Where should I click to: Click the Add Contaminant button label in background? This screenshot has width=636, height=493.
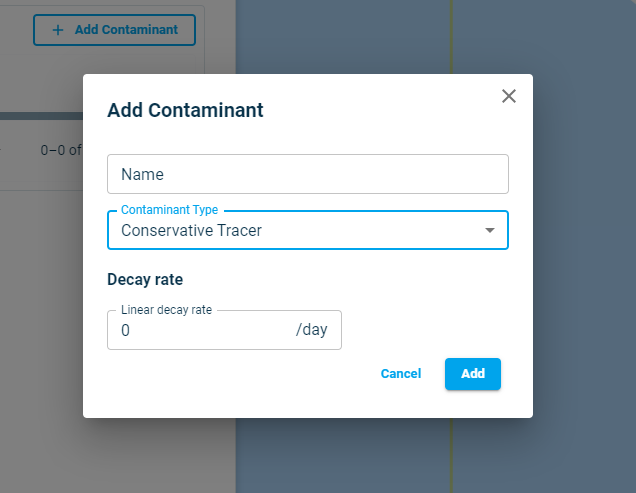click(x=126, y=30)
